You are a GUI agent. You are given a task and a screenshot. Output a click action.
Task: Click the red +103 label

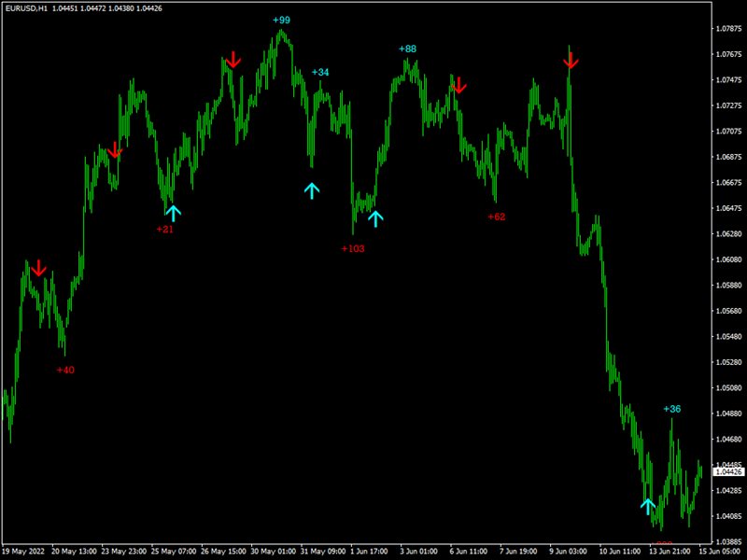pyautogui.click(x=353, y=248)
